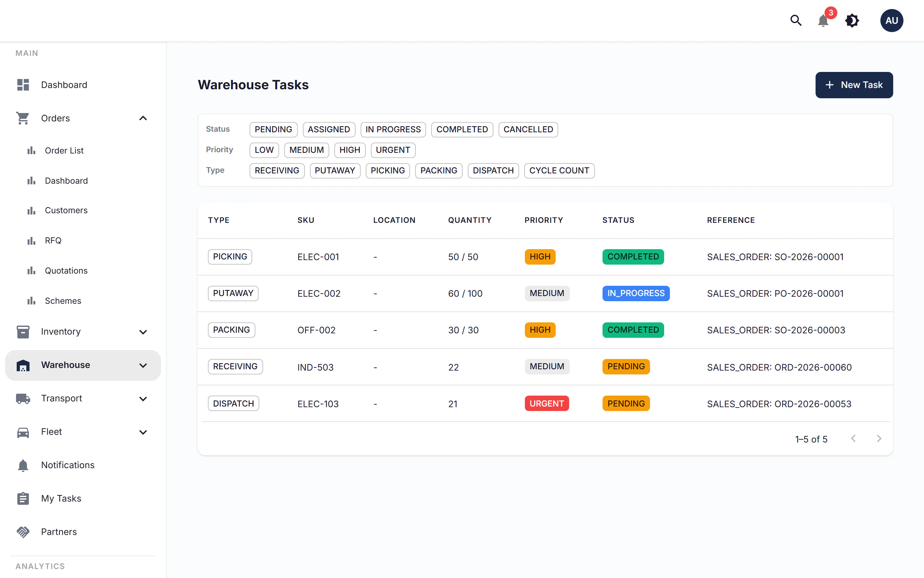Click the Partners handshake icon

click(x=23, y=532)
